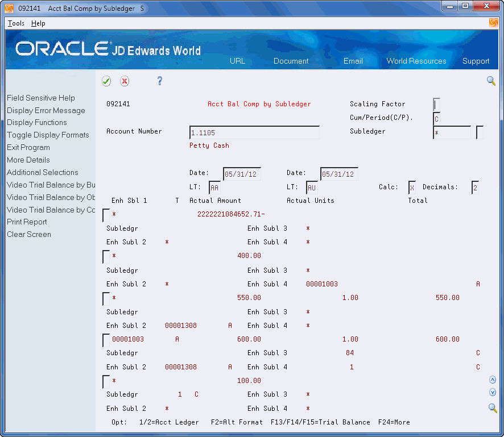Click option box for 400.00 row
Screen dimensions: 504x437
(106, 257)
